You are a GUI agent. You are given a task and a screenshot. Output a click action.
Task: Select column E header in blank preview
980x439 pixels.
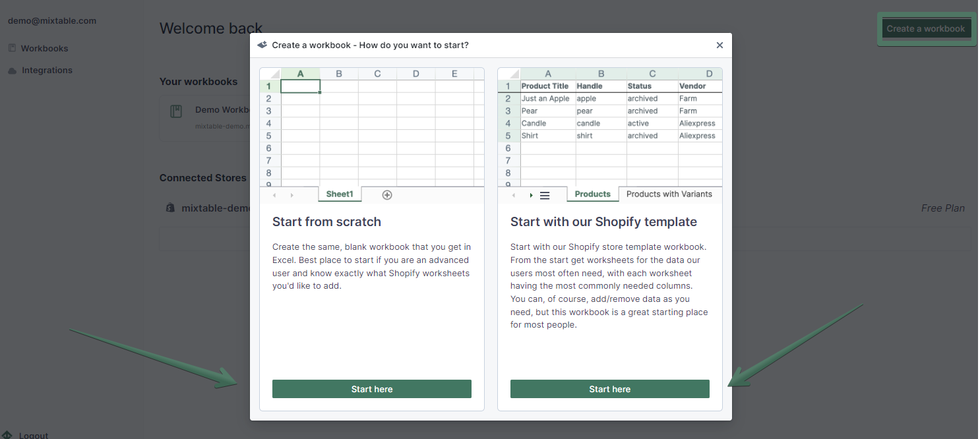[x=454, y=74]
